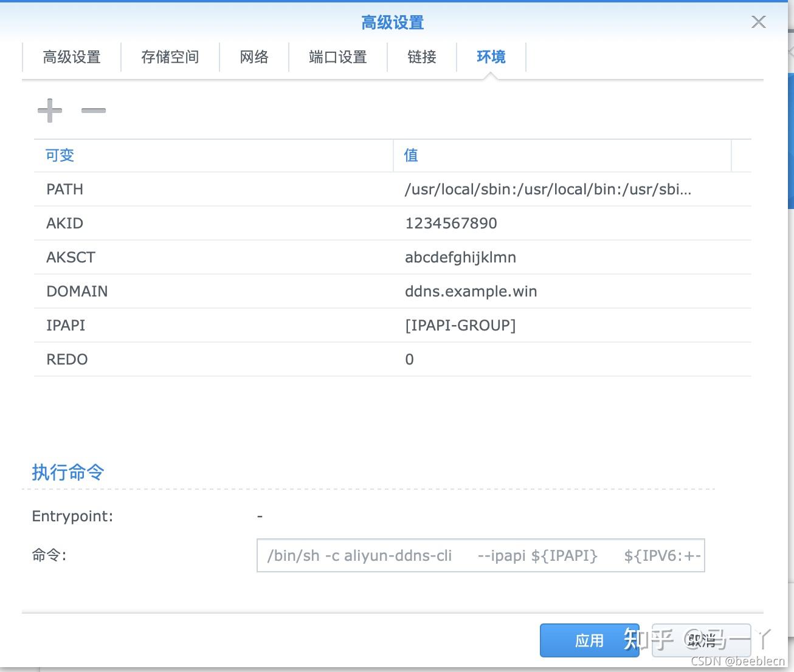794x672 pixels.
Task: Open the 端口设置 tab
Action: point(337,57)
